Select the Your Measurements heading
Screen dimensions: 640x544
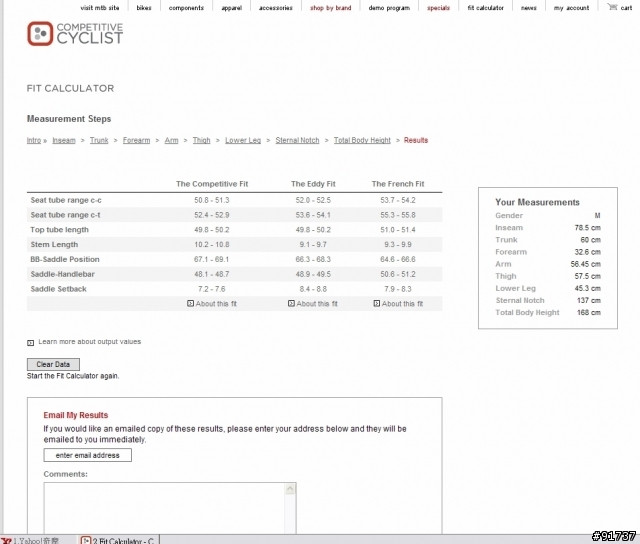[x=537, y=202]
